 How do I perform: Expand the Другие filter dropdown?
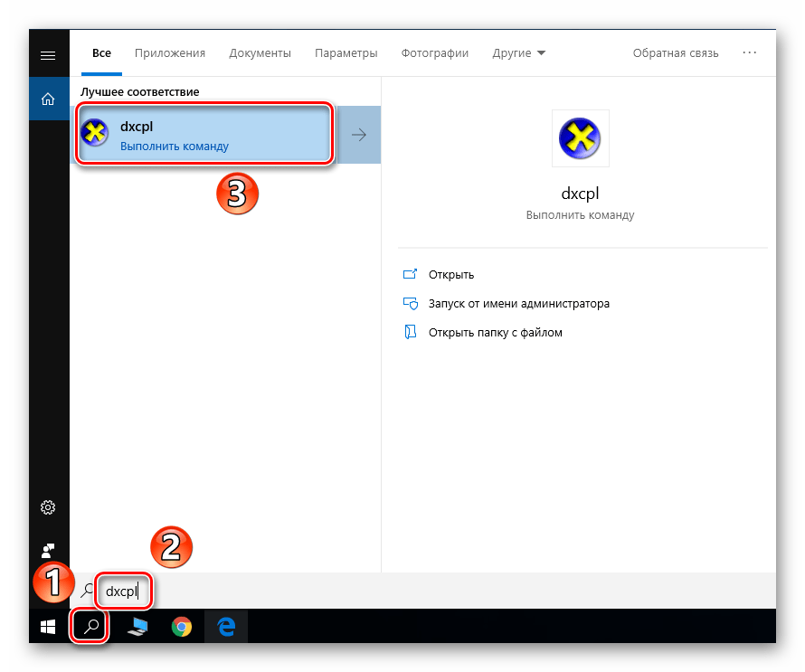518,53
